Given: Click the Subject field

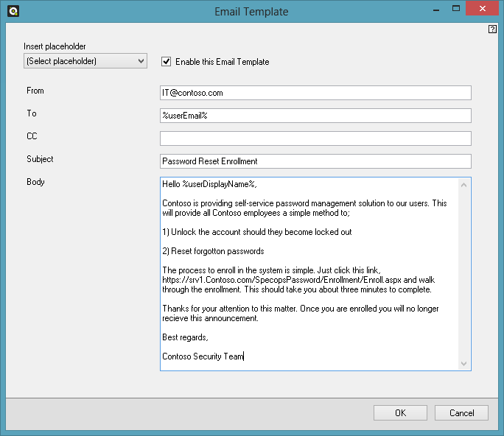Looking at the screenshot, I should pos(315,161).
